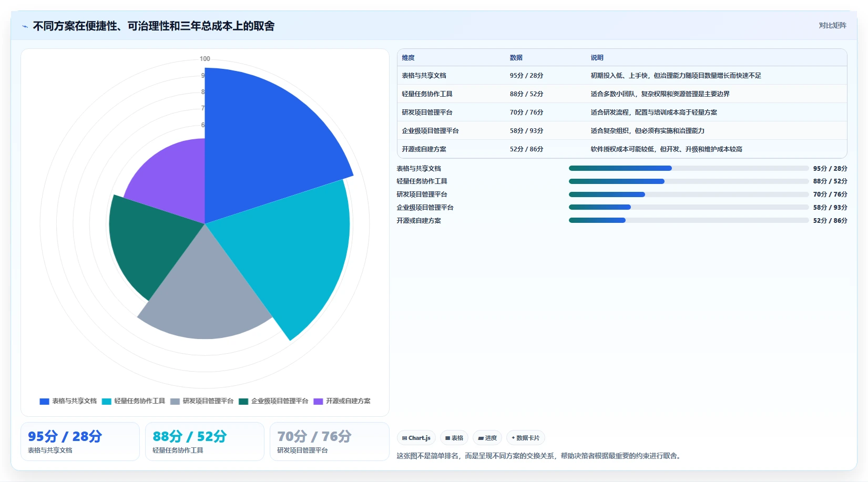Click the small icon before the page title
This screenshot has height=482, width=868.
tap(25, 26)
